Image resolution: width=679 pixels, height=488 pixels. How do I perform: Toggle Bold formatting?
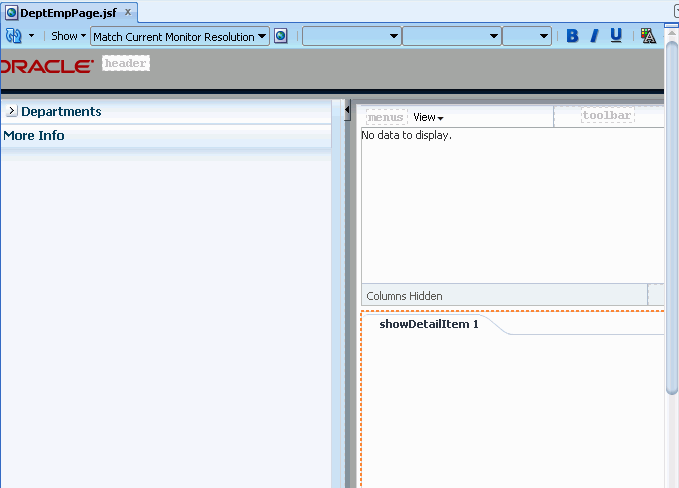click(x=572, y=36)
